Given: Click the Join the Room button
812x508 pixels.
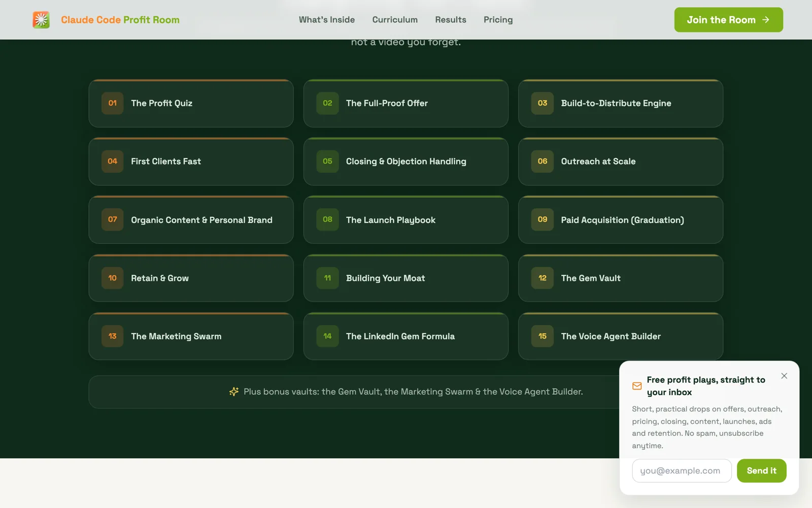Looking at the screenshot, I should tap(728, 20).
